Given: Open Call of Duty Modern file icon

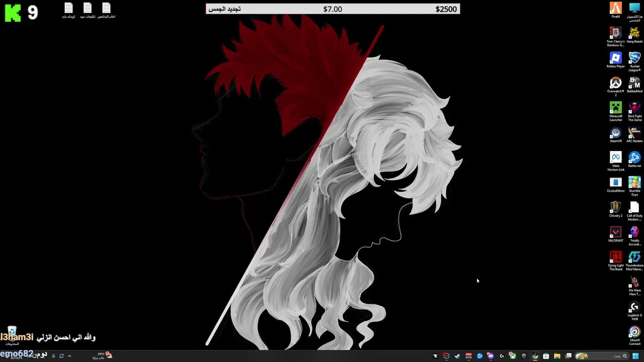Looking at the screenshot, I should click(x=634, y=211).
